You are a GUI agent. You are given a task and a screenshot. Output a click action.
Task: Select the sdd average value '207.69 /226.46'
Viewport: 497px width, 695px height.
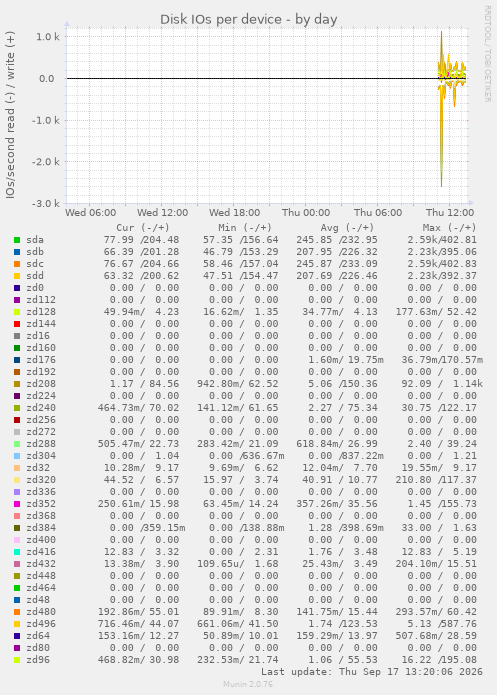pyautogui.click(x=337, y=276)
